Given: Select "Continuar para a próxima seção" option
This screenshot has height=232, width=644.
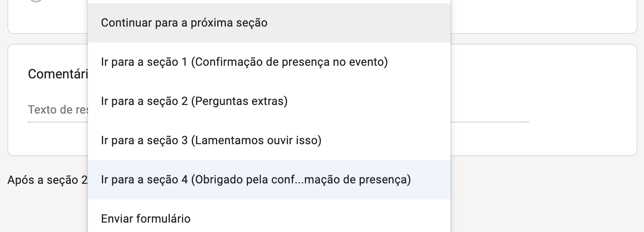Looking at the screenshot, I should pos(184,23).
